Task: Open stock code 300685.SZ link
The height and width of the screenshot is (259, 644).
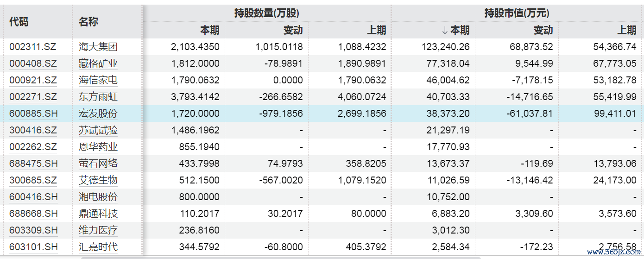Action: click(x=33, y=180)
